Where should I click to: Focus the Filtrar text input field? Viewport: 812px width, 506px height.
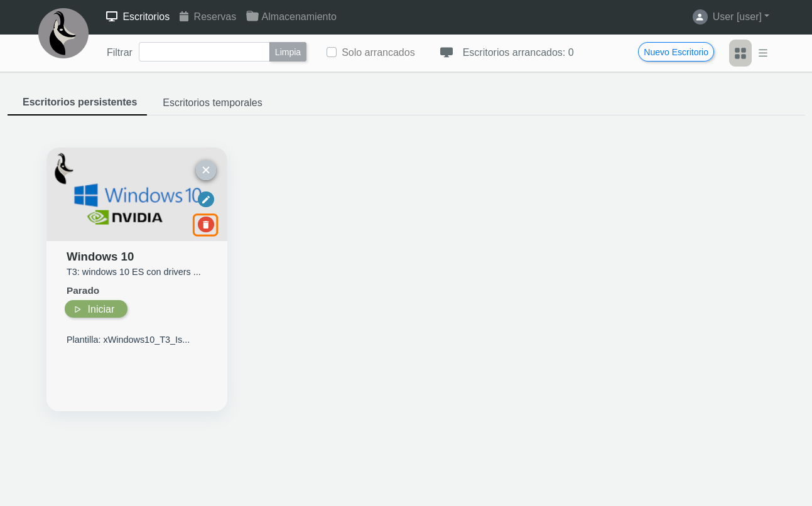click(204, 52)
